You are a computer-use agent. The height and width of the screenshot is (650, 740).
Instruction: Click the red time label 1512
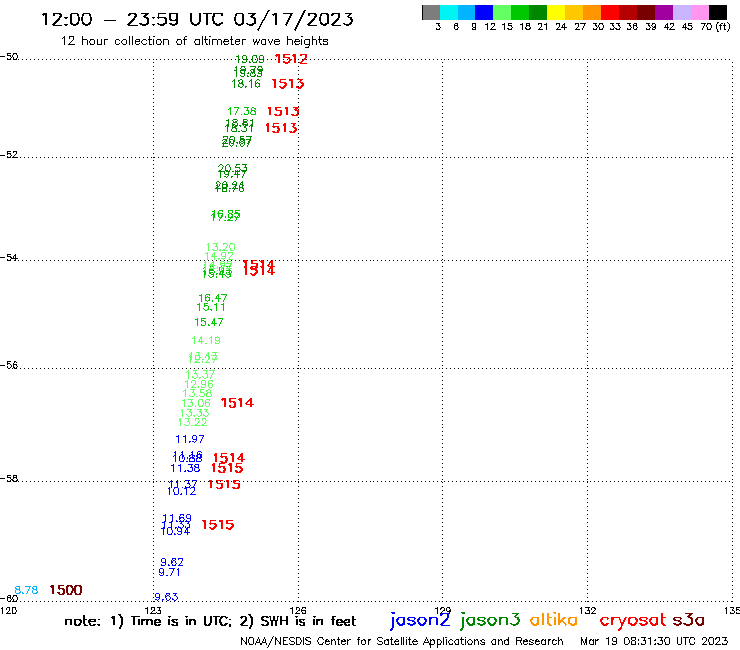291,59
